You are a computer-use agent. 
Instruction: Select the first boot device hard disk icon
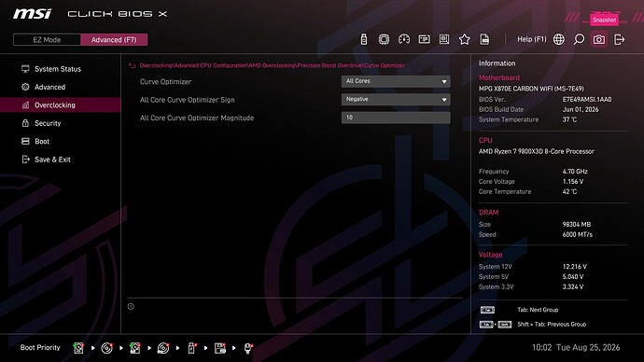point(78,348)
